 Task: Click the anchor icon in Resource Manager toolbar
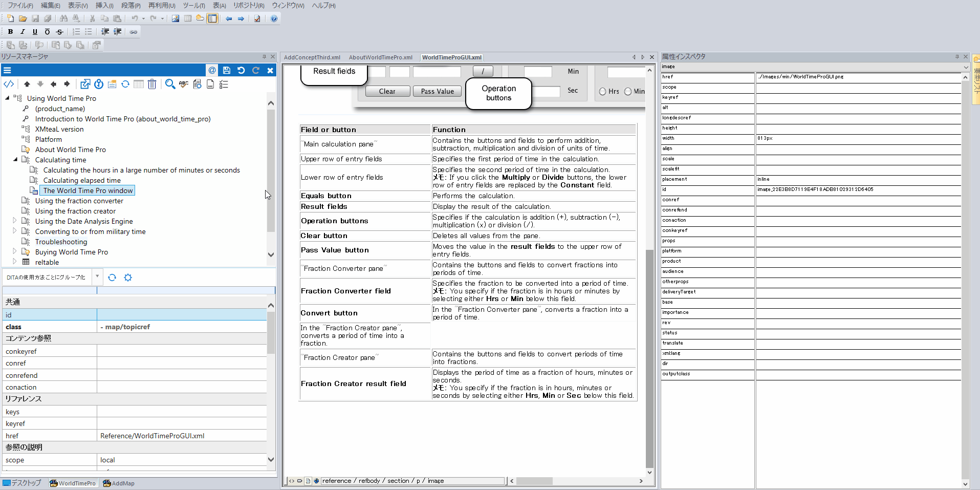click(x=99, y=84)
